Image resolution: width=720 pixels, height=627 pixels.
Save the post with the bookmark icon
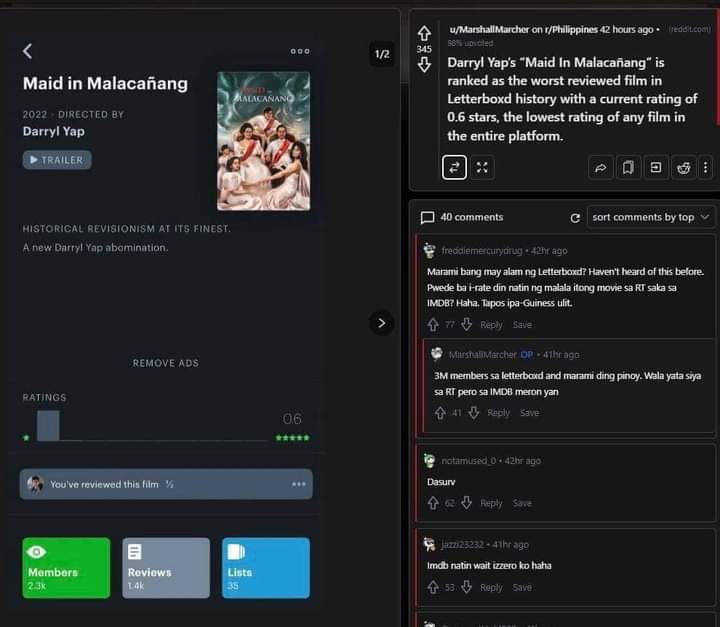628,168
